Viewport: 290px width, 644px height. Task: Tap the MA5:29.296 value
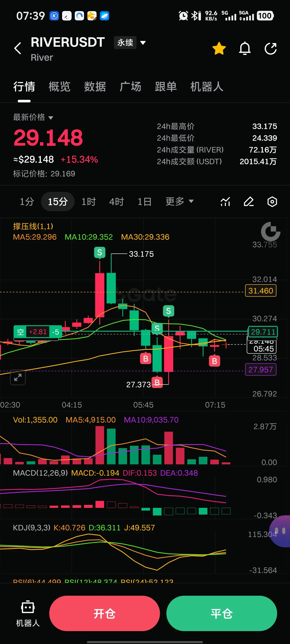point(35,237)
